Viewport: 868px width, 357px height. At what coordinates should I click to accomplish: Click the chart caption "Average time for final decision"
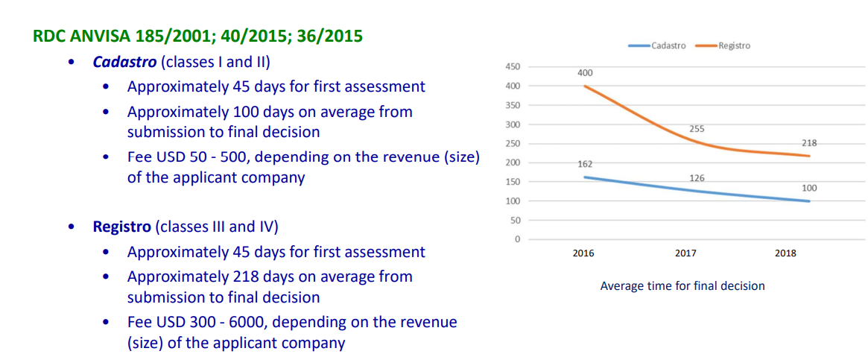click(x=682, y=286)
